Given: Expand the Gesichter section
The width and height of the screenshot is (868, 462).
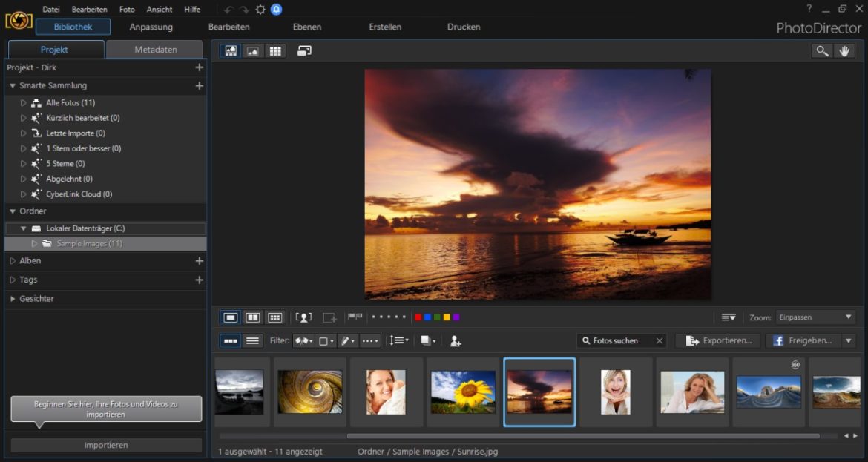Looking at the screenshot, I should (x=12, y=299).
